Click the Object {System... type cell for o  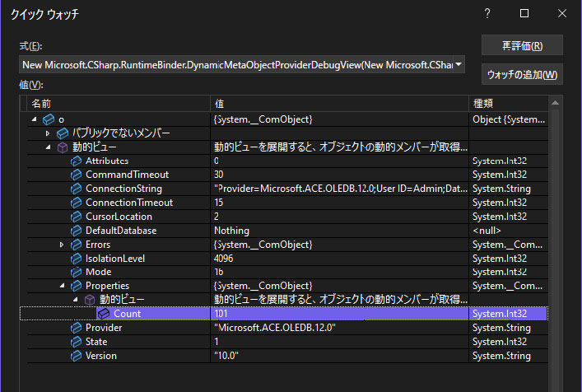[x=509, y=119]
